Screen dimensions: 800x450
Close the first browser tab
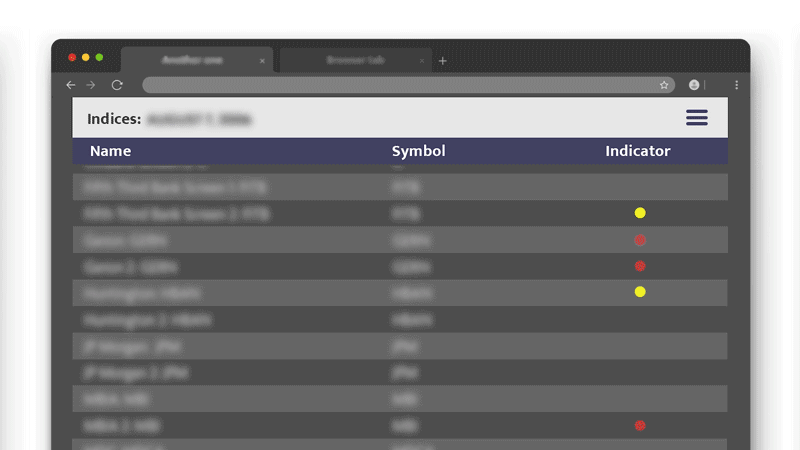point(263,61)
